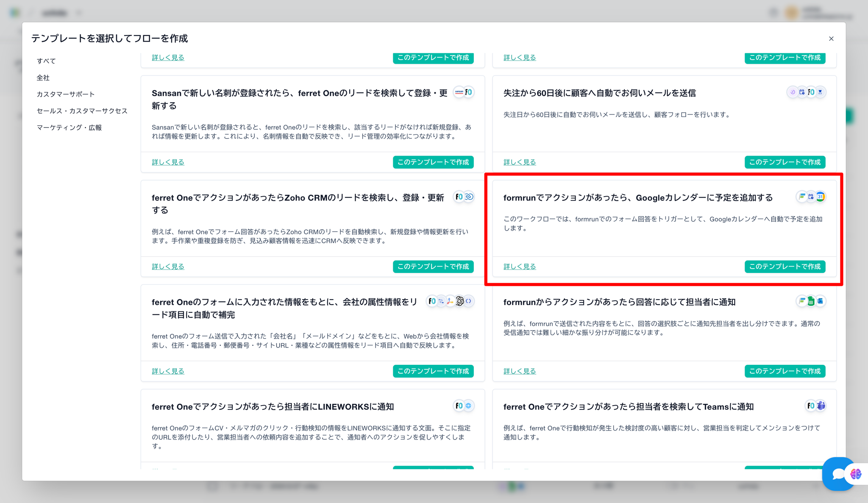
Task: Close the template selection dialog
Action: click(831, 39)
